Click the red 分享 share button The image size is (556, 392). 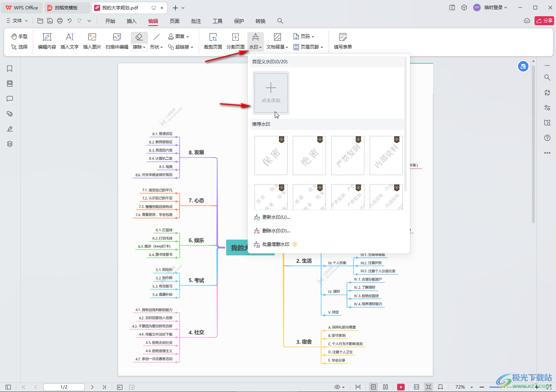(x=544, y=21)
